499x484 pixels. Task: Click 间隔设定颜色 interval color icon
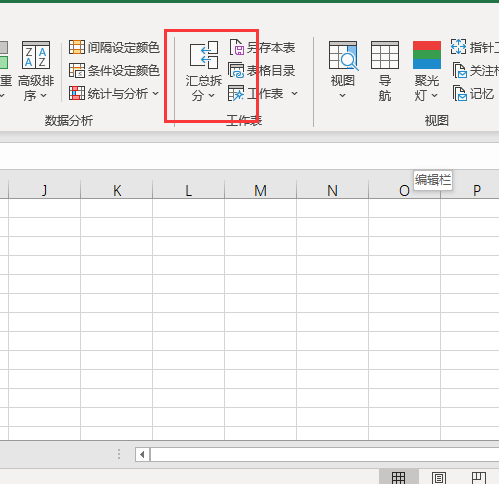click(x=77, y=47)
